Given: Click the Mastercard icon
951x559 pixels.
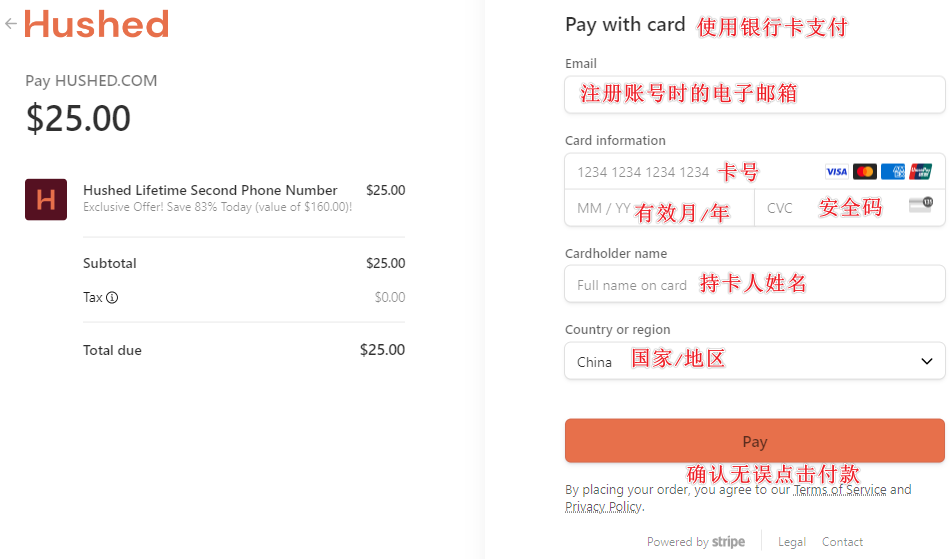Looking at the screenshot, I should click(865, 172).
